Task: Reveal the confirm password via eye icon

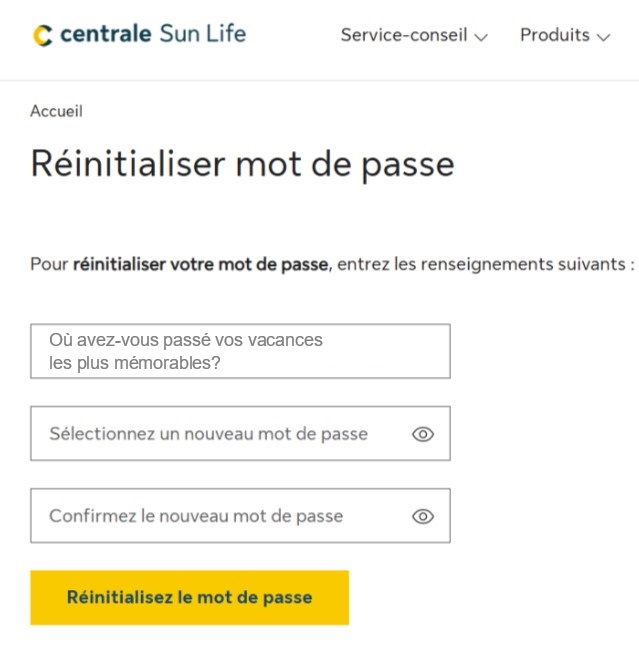Action: (x=423, y=516)
